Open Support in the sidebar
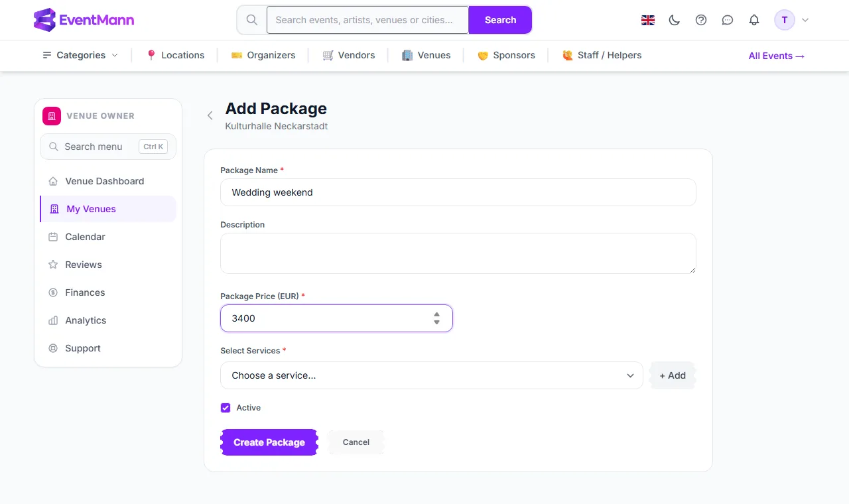This screenshot has height=504, width=849. click(108, 348)
